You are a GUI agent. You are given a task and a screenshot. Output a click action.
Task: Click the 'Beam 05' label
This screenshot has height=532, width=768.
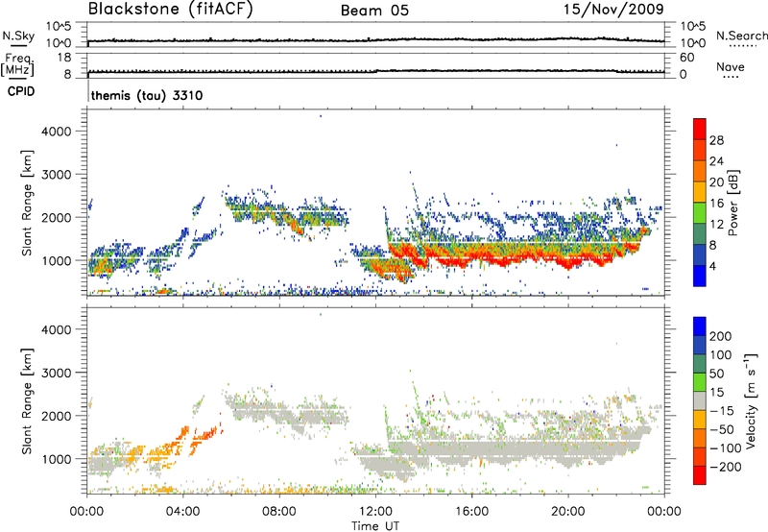pos(374,11)
